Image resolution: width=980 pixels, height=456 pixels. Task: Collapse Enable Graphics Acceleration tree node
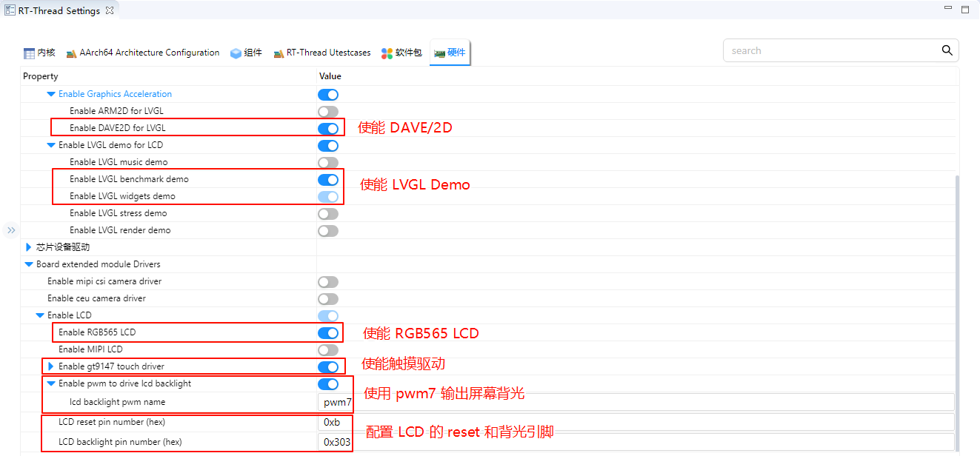point(51,94)
